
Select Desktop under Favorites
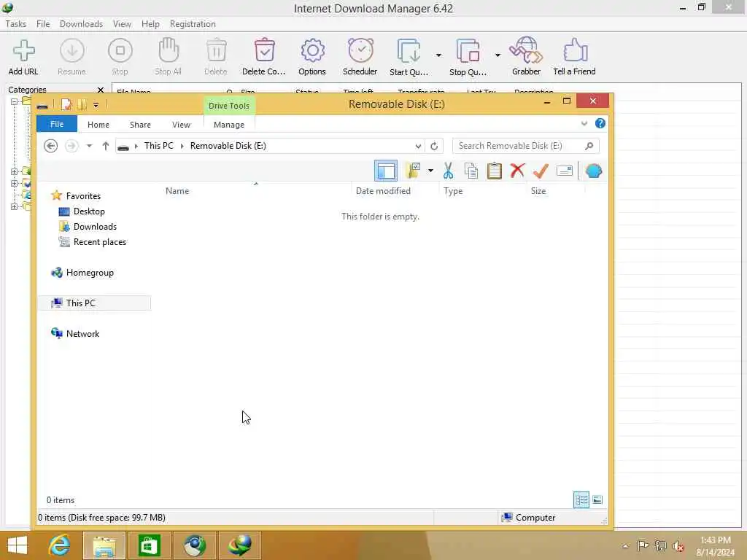point(89,211)
